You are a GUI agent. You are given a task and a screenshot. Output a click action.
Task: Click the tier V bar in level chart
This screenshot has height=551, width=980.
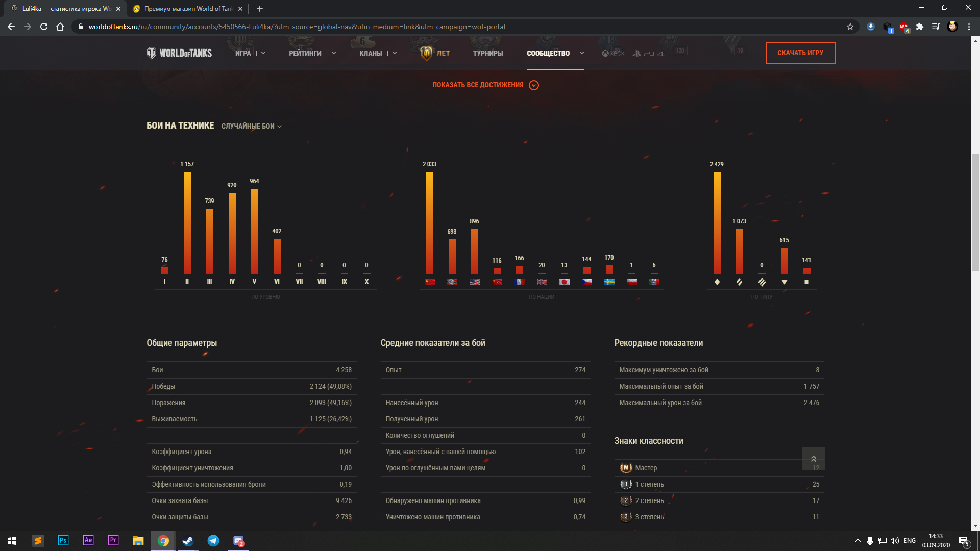[x=255, y=232]
